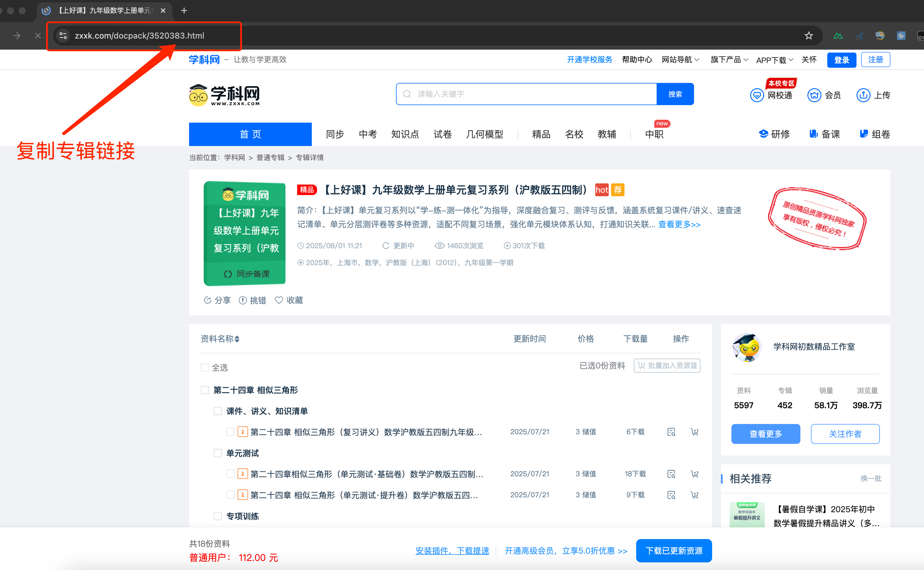The height and width of the screenshot is (570, 924).
Task: Open a new browser tab with plus
Action: [x=184, y=11]
